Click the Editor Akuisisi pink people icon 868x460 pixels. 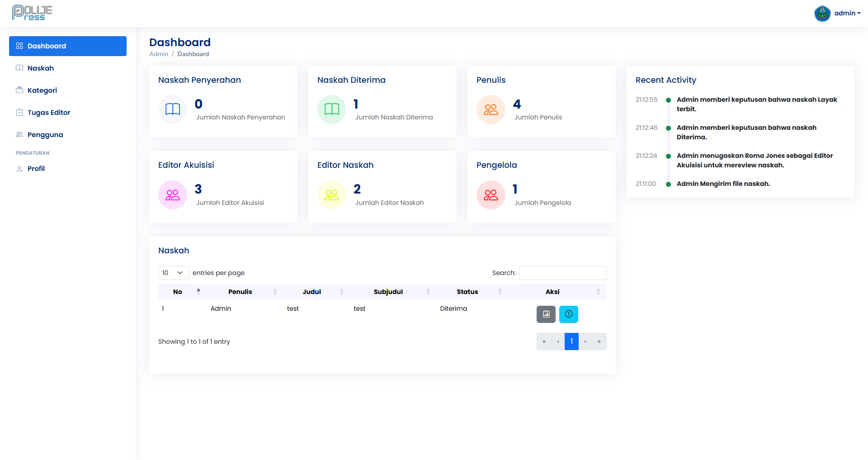click(173, 195)
